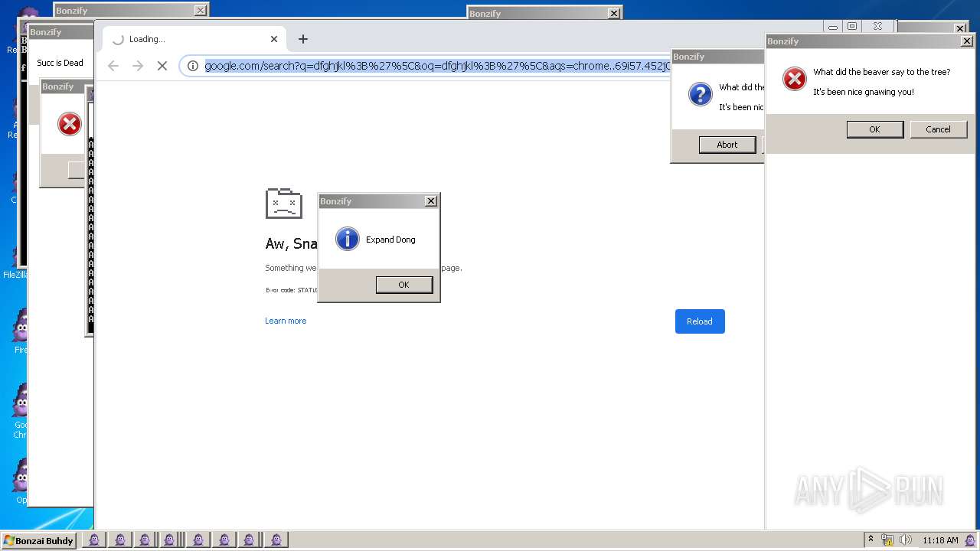980x551 pixels.
Task: Go back in Chrome
Action: click(x=113, y=66)
